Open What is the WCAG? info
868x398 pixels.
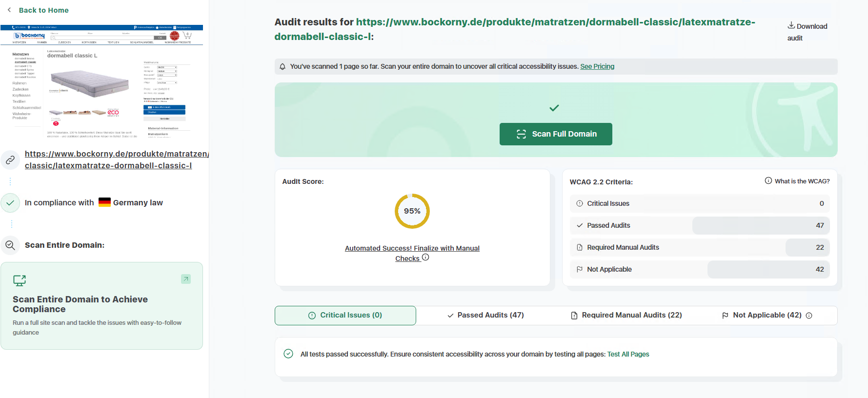pyautogui.click(x=797, y=181)
